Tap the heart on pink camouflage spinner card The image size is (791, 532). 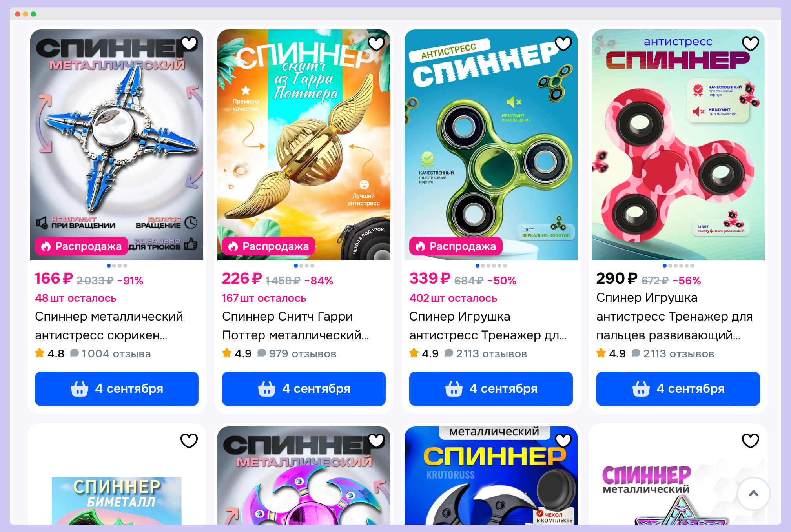pyautogui.click(x=751, y=44)
